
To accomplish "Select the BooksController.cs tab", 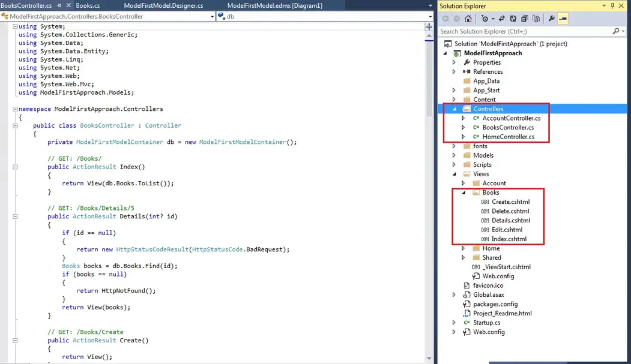I will (26, 5).
